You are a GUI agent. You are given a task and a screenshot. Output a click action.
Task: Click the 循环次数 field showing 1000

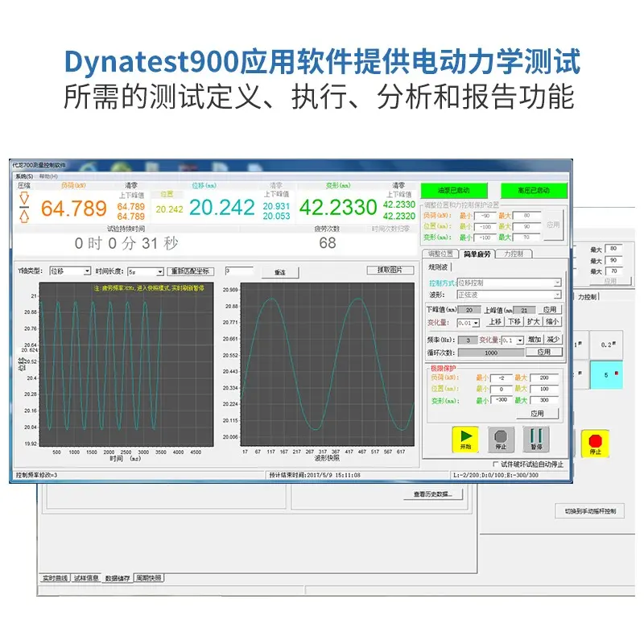click(491, 353)
